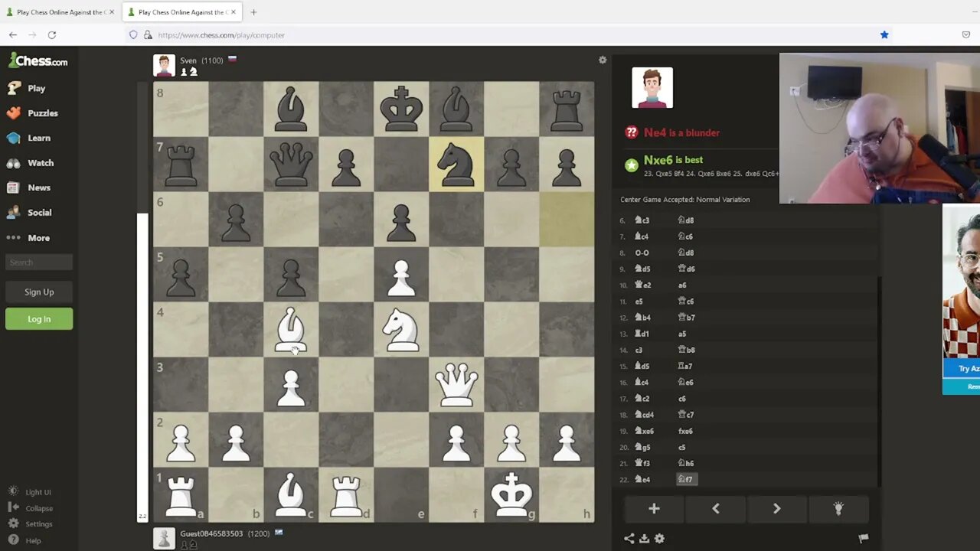The width and height of the screenshot is (980, 551).
Task: Select the white knight on e4
Action: tap(401, 329)
